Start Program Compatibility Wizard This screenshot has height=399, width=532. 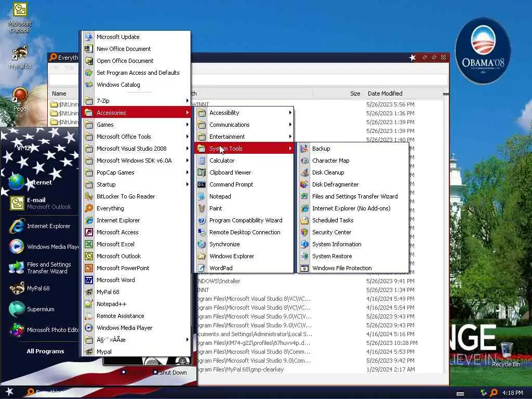point(244,220)
